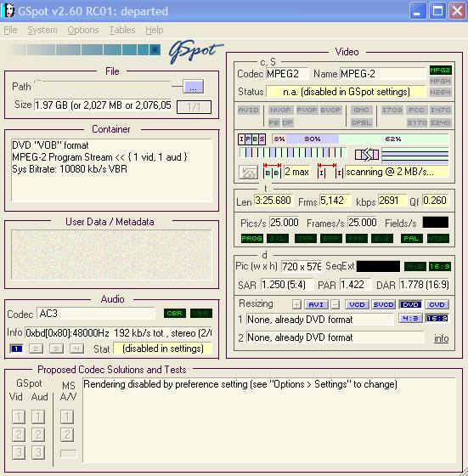Click the I709 colorimetry badge
This screenshot has width=468, height=476.
tap(392, 110)
